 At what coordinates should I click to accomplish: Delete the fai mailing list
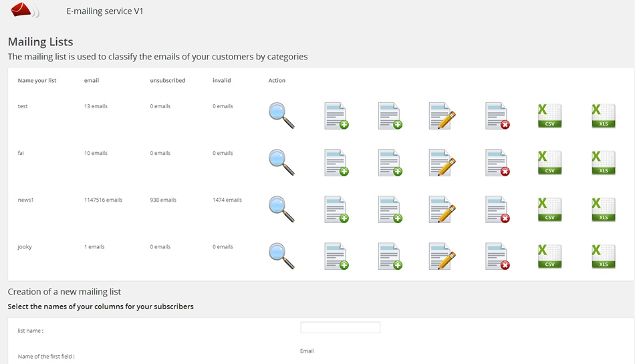coord(497,162)
